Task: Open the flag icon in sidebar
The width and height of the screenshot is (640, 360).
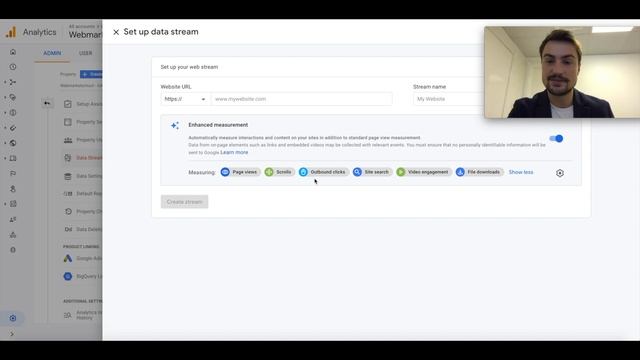Action: click(x=13, y=173)
